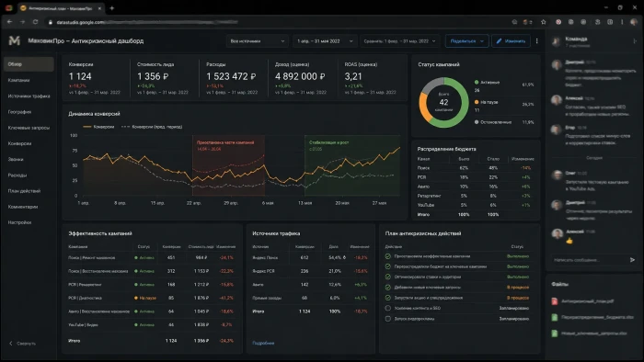This screenshot has height=362, width=644.
Task: Open the Новые_ключевые_запросы.xlsx file icon
Action: [555, 334]
